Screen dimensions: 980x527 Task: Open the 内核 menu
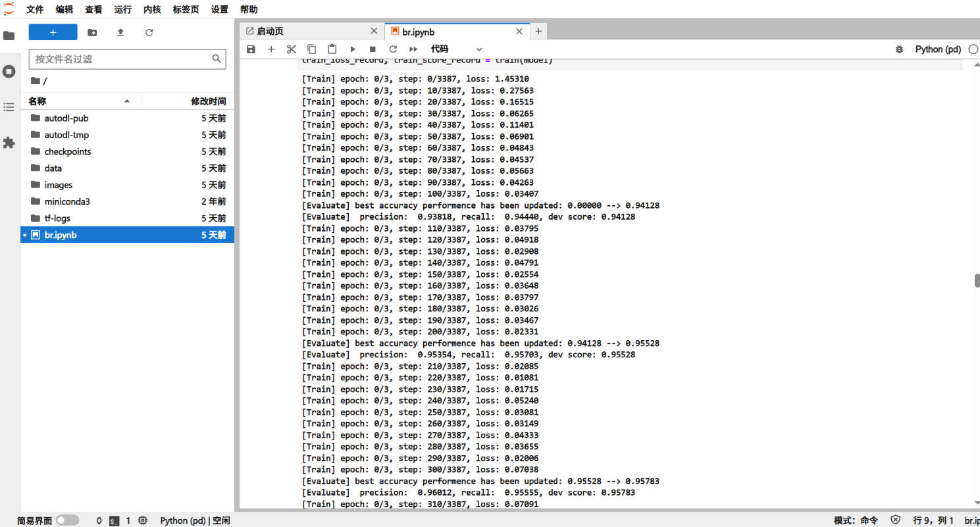[x=152, y=9]
